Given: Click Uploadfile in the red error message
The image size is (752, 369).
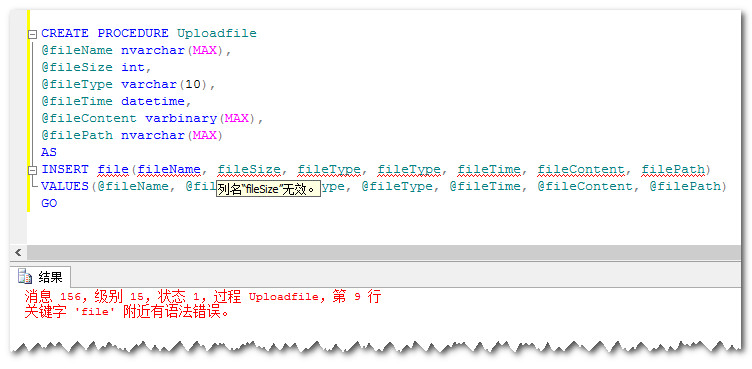Looking at the screenshot, I should [283, 297].
